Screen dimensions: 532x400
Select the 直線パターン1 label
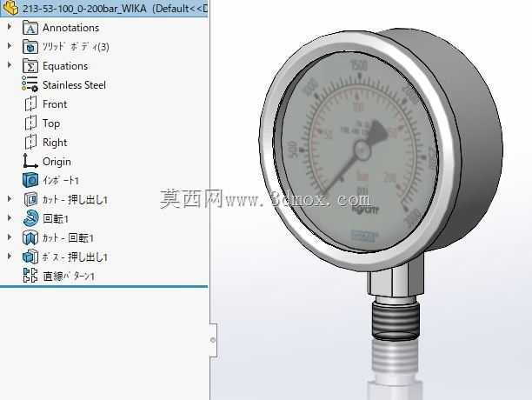[x=69, y=277]
